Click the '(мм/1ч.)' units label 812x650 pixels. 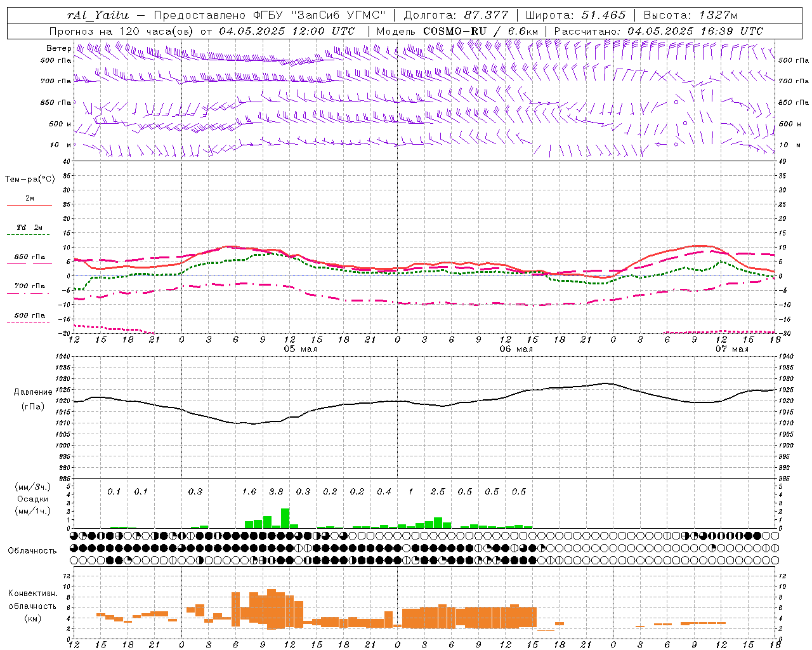point(33,511)
